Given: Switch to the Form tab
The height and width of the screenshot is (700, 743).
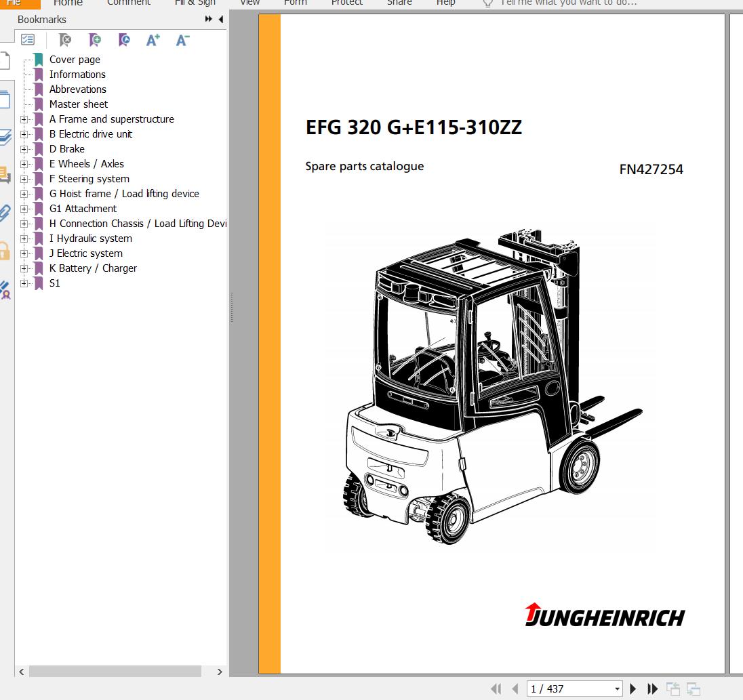Looking at the screenshot, I should [295, 3].
